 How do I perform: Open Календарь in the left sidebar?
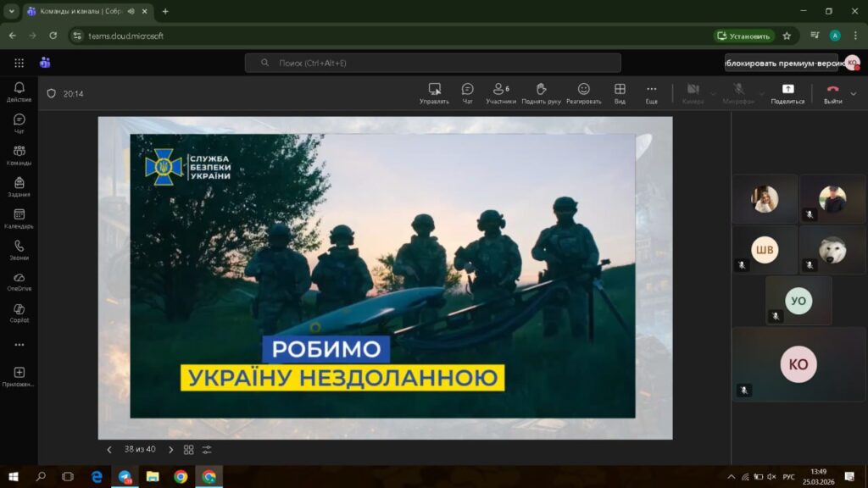tap(19, 219)
